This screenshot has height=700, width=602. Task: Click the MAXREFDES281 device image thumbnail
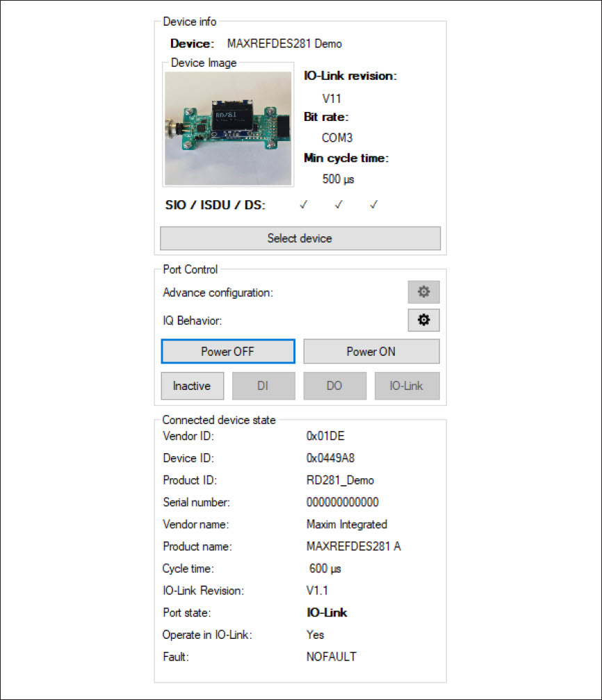(x=228, y=129)
